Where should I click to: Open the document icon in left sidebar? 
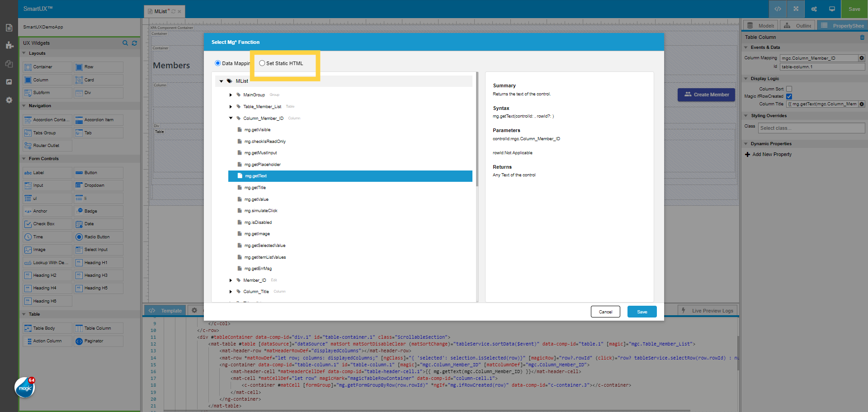coord(9,27)
